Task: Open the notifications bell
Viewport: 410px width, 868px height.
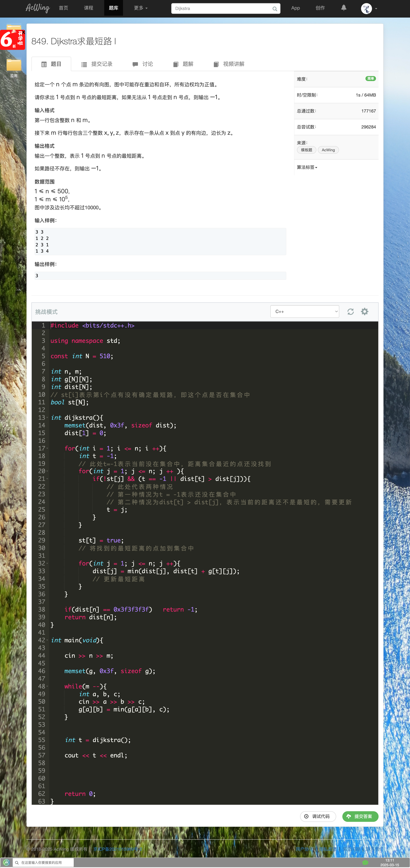Action: (344, 8)
